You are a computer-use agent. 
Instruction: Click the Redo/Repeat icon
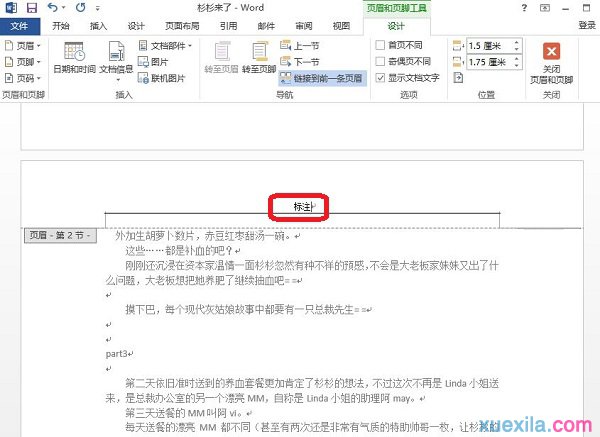pos(80,7)
